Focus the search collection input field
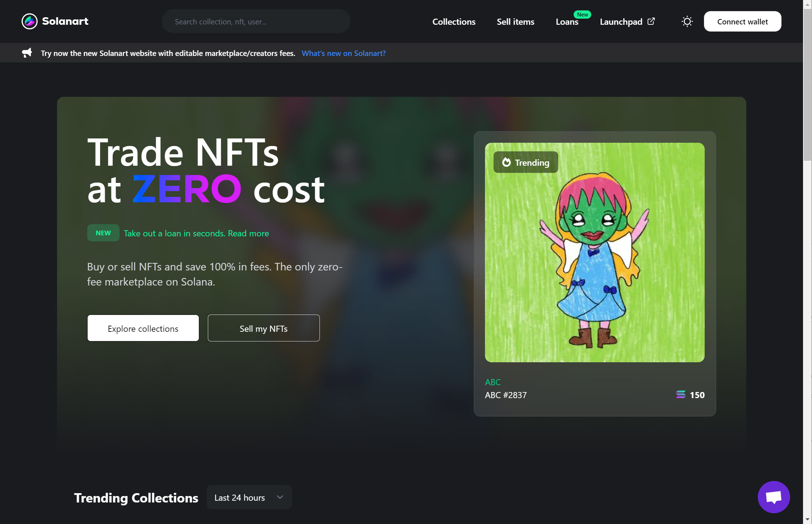This screenshot has height=524, width=812. tap(256, 22)
